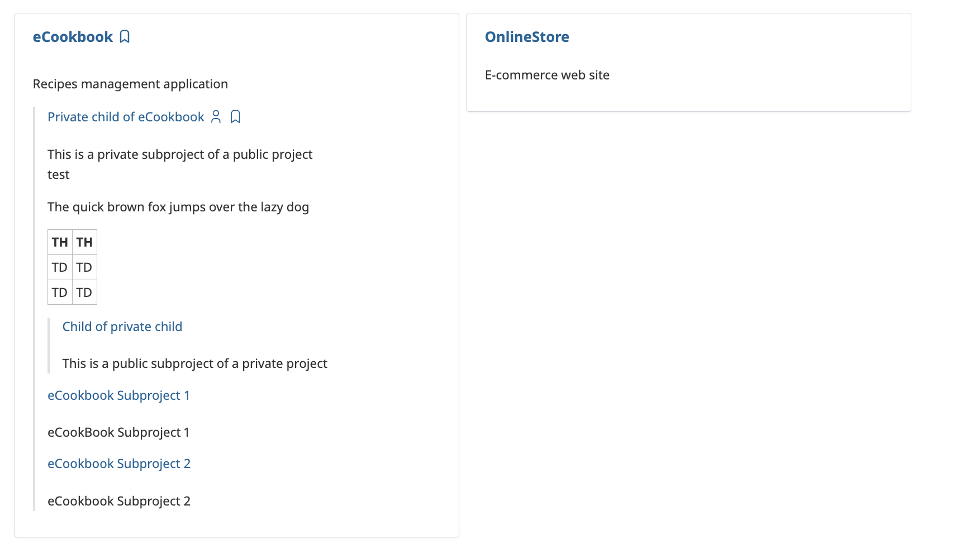Screen dimensions: 980x548
Task: Open the blue eCookbook Subproject 1 link
Action: pos(118,395)
